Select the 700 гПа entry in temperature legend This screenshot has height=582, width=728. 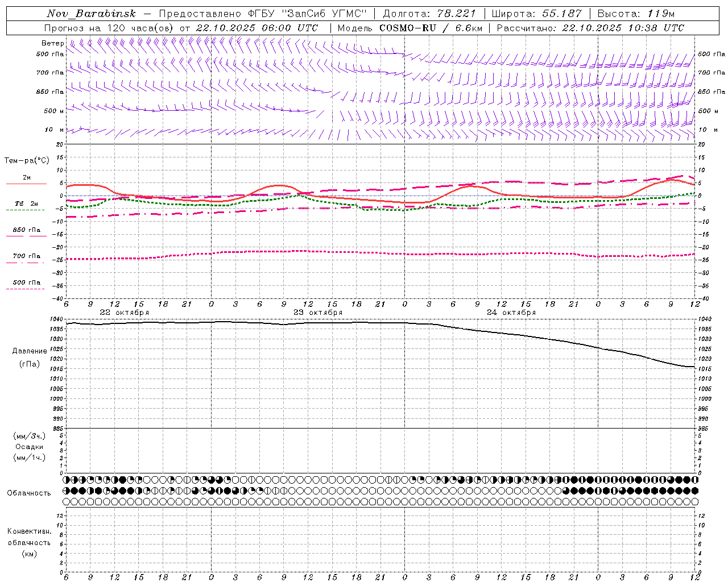27,256
